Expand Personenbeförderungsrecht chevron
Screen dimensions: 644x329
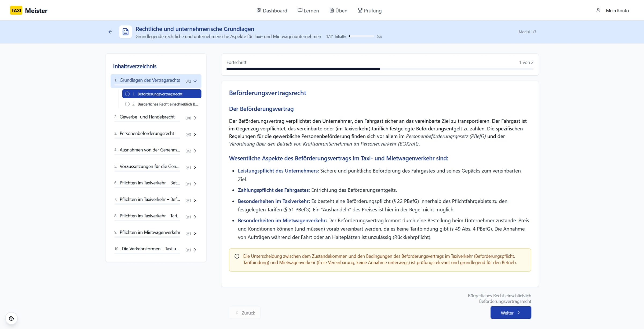pyautogui.click(x=195, y=134)
